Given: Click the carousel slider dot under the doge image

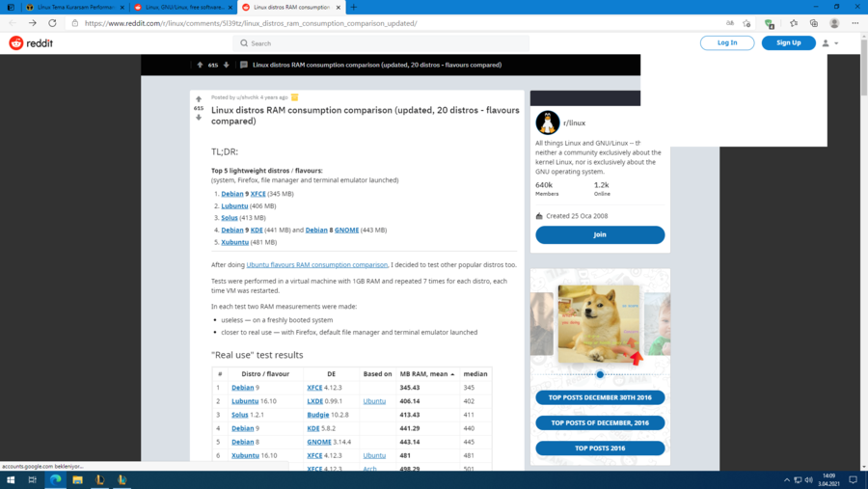Looking at the screenshot, I should [600, 374].
